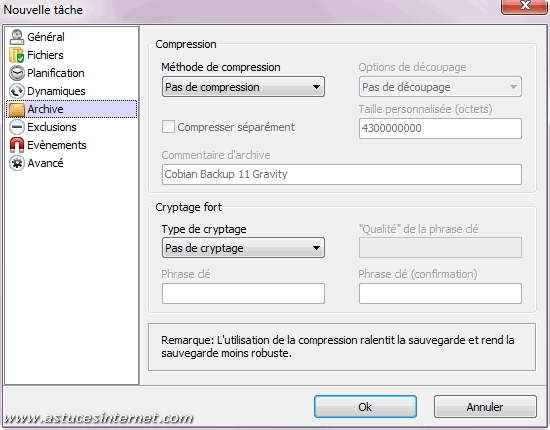This screenshot has width=550, height=430.
Task: Select the Fichiers folder icon
Action: pos(16,55)
